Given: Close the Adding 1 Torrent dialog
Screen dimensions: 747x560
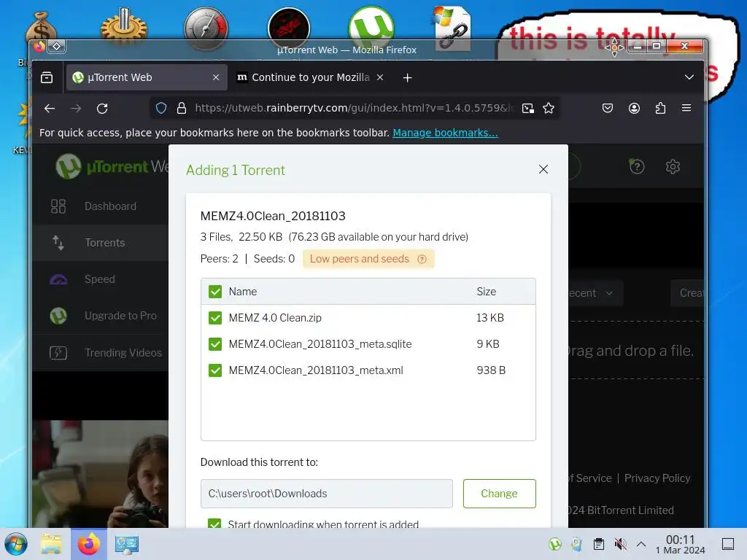Looking at the screenshot, I should pos(543,169).
